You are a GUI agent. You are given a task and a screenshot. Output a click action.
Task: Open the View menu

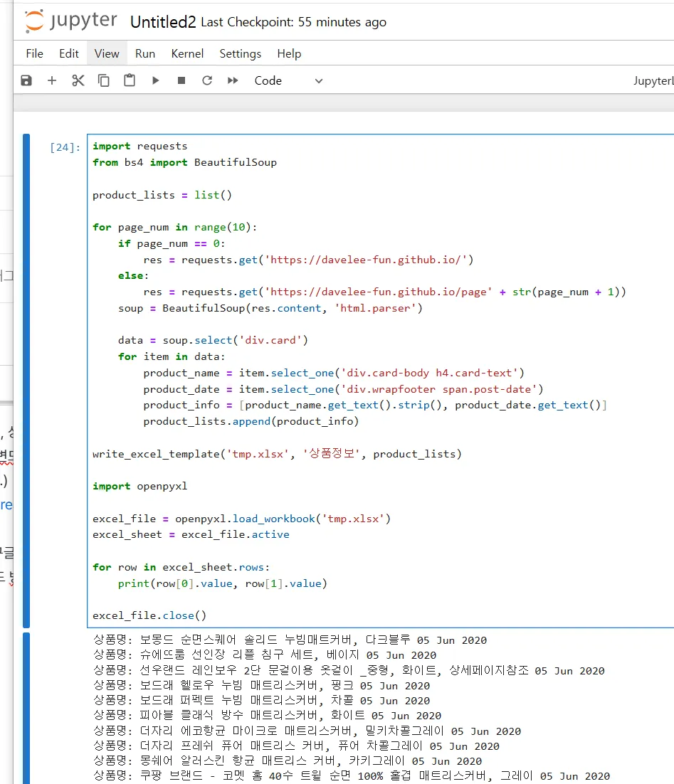pyautogui.click(x=107, y=53)
